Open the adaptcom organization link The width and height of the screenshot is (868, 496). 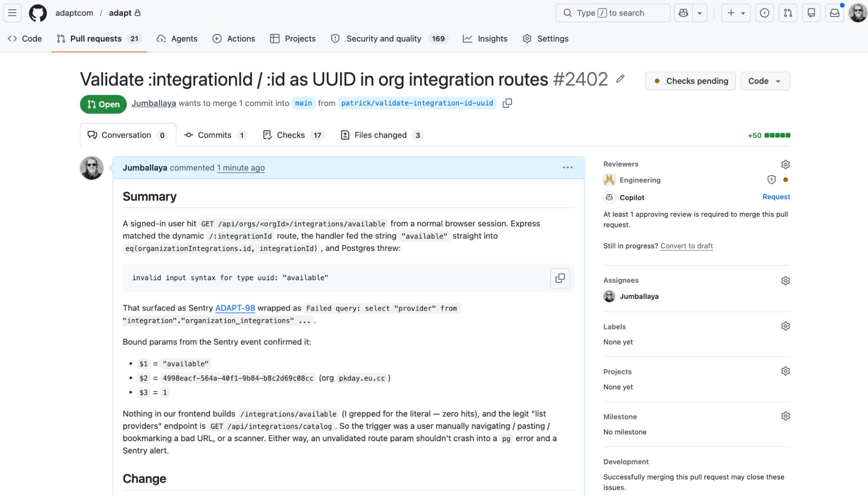click(74, 13)
